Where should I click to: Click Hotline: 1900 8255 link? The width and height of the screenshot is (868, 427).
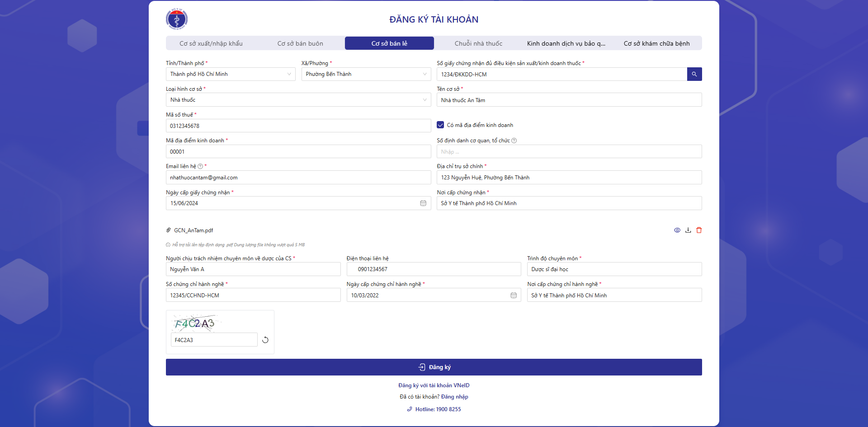click(438, 409)
